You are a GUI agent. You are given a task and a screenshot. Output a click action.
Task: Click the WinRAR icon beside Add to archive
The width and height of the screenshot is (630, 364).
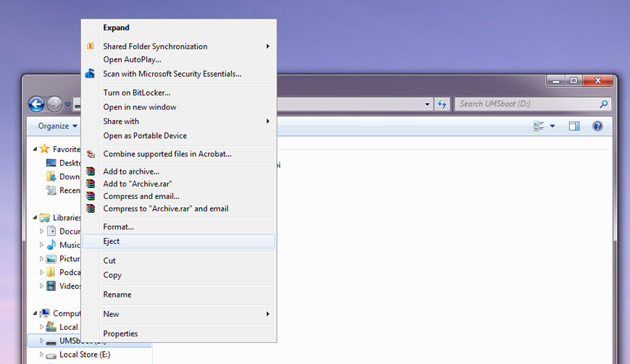click(x=90, y=172)
